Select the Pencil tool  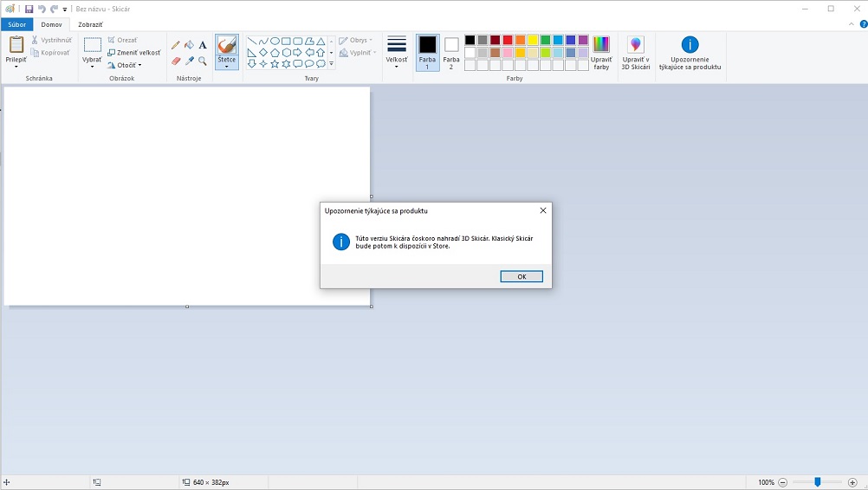pos(176,45)
